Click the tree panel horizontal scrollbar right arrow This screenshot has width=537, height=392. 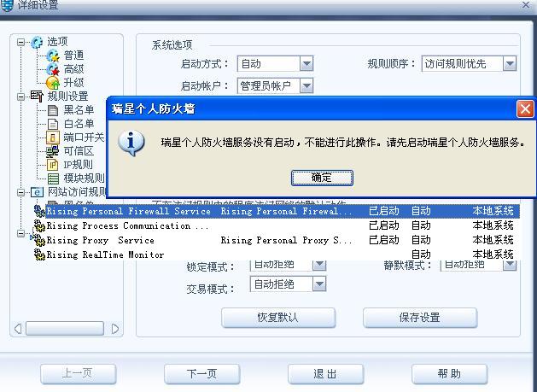pos(115,329)
